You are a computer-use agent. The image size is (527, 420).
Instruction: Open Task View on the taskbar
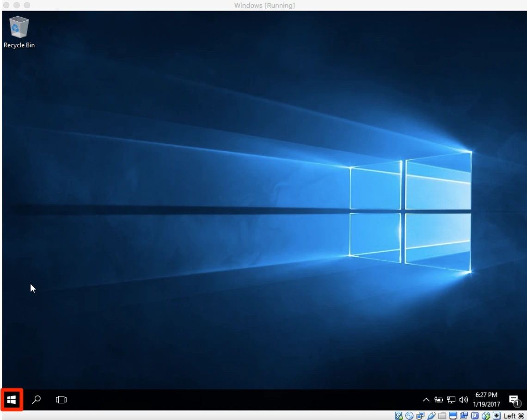point(61,400)
